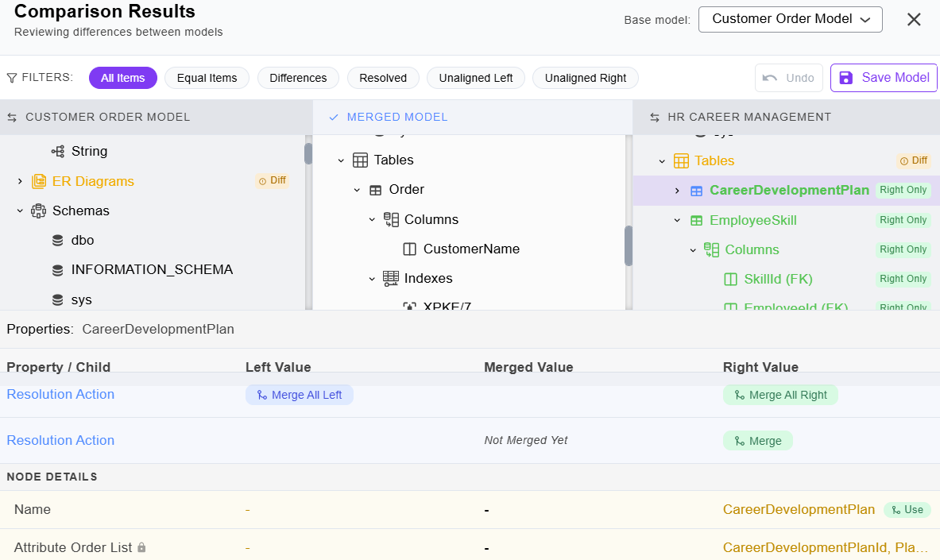Viewport: 940px width, 560px height.
Task: Click the first Resolution Action link
Action: (60, 395)
